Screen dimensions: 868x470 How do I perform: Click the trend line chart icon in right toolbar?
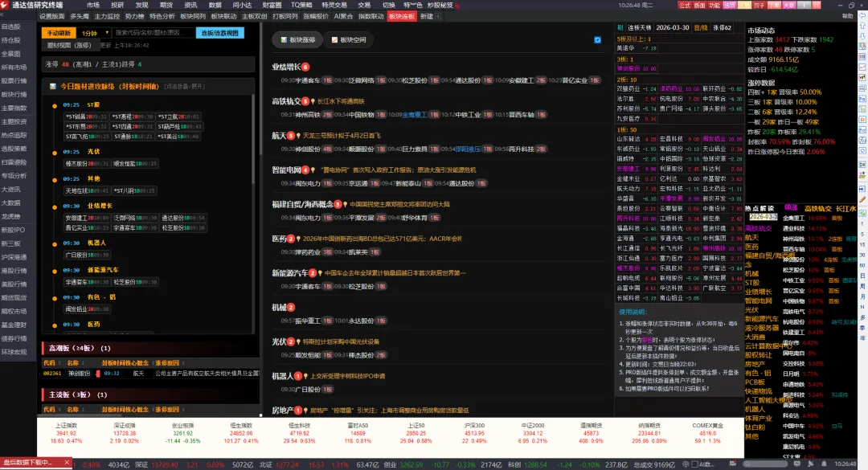tap(862, 67)
